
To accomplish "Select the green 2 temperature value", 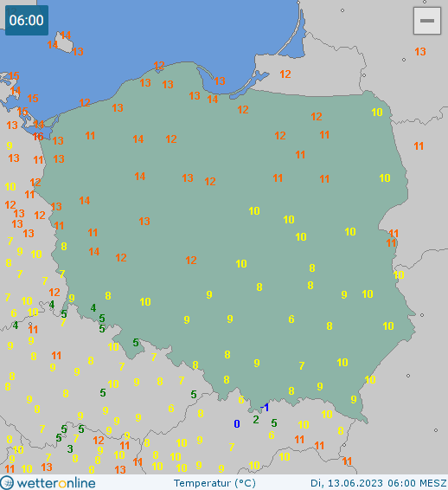I will pos(256,420).
